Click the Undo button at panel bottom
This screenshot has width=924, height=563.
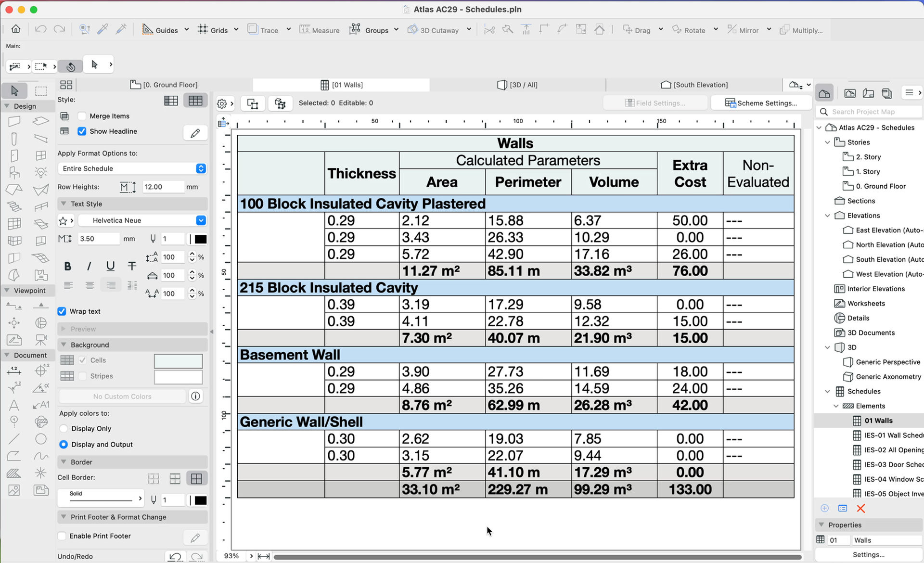175,556
